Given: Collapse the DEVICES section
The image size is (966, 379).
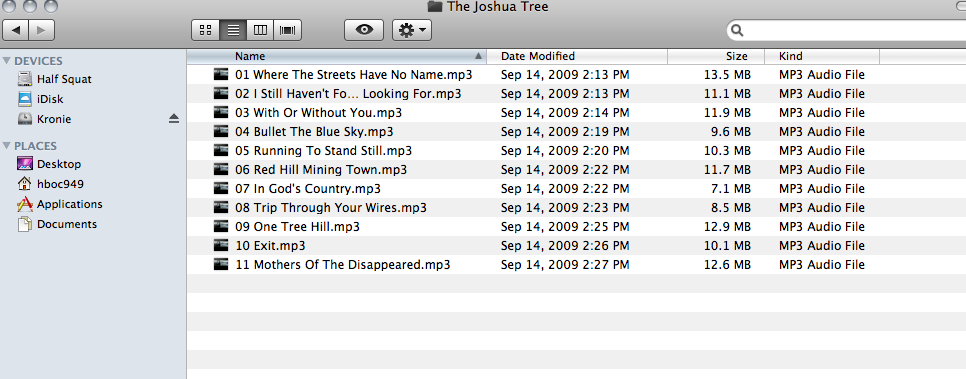Looking at the screenshot, I should click(7, 61).
